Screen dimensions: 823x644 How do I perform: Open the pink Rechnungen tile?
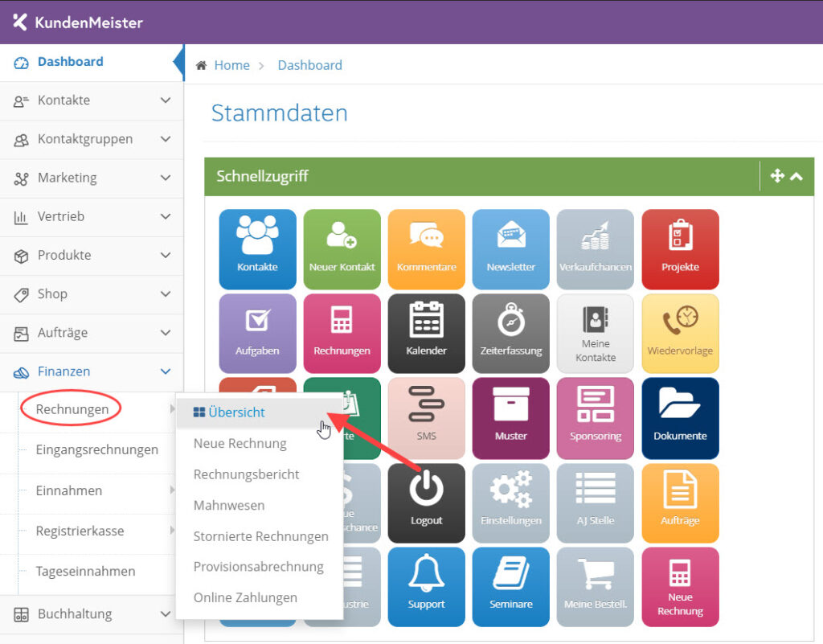pos(342,334)
